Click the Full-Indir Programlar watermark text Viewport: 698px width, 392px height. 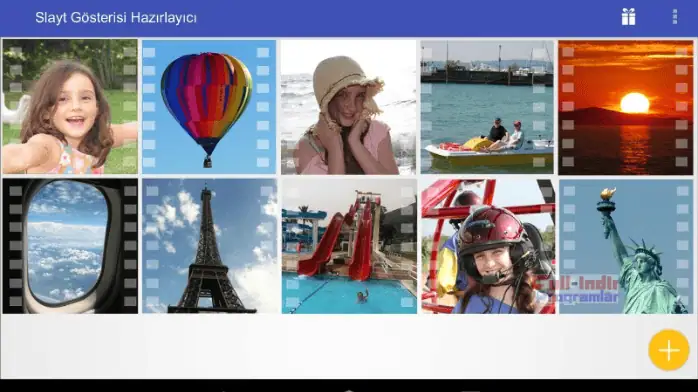578,290
